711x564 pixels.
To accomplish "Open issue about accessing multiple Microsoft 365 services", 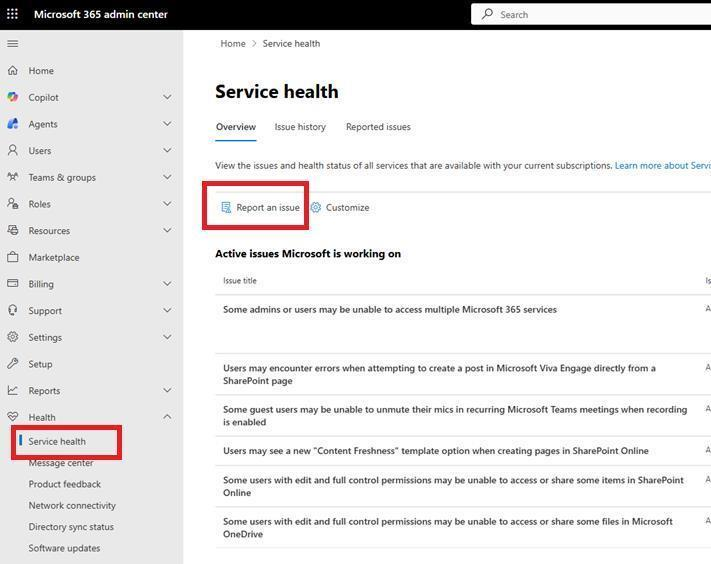I will (390, 310).
